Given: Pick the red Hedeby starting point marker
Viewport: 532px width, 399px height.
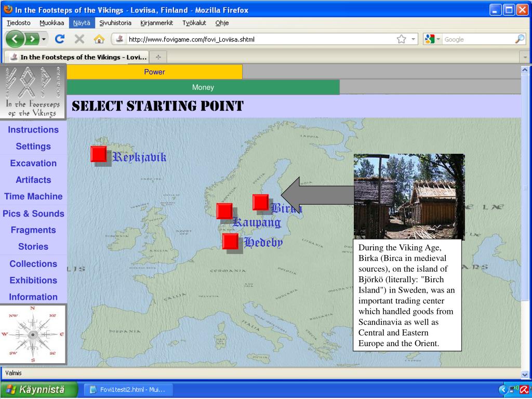Looking at the screenshot, I should 230,241.
